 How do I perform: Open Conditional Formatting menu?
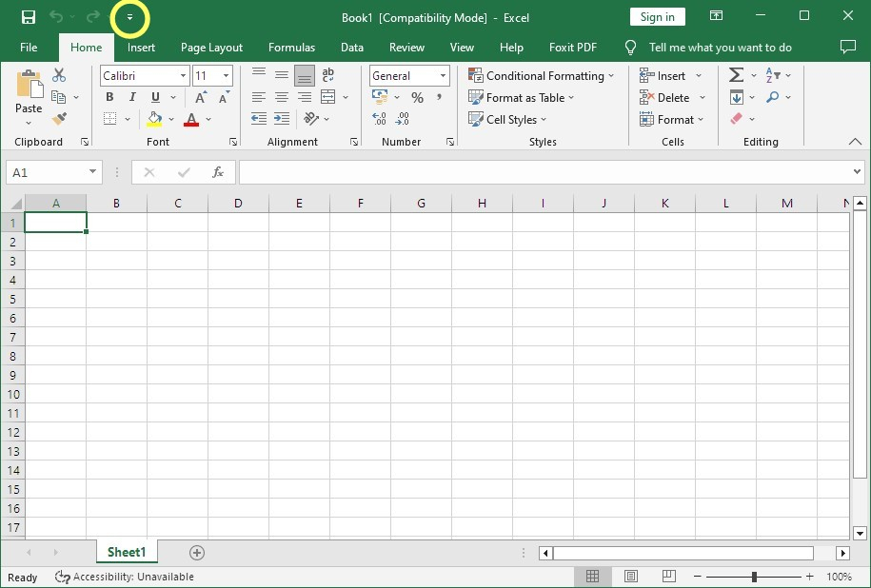tap(541, 75)
